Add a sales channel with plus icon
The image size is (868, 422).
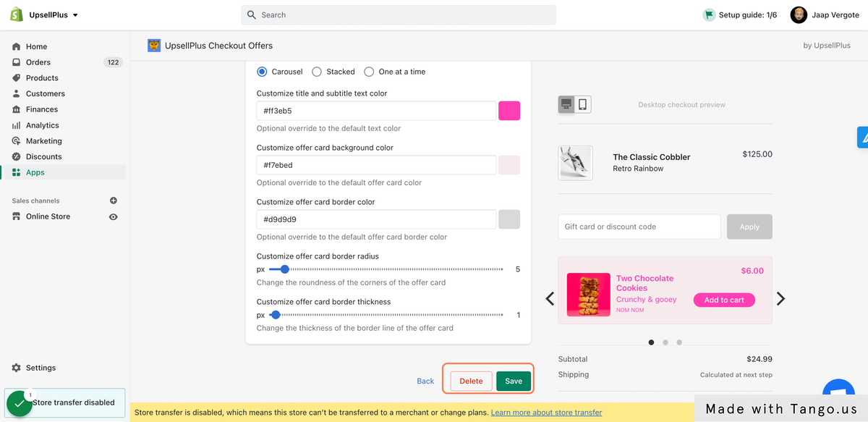click(x=114, y=201)
